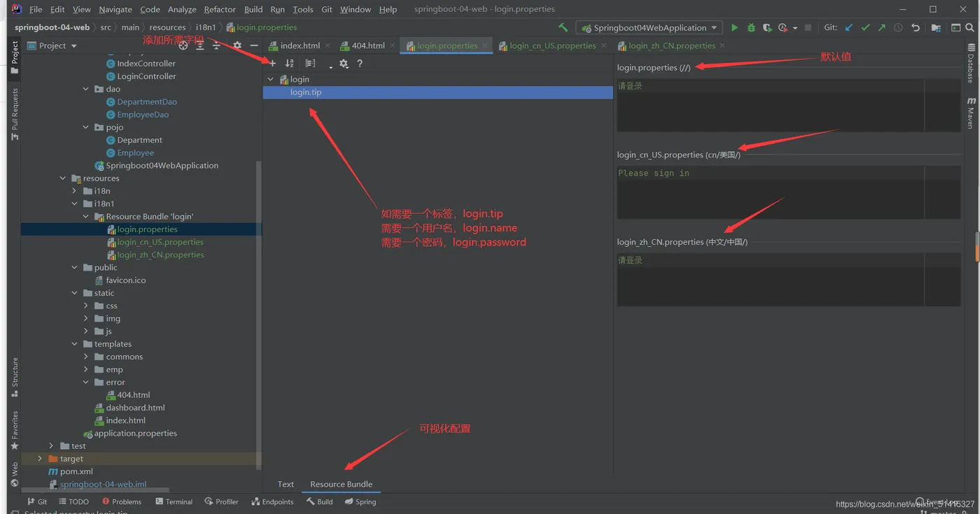Expand the css folder
Viewport: 980px width, 514px height.
click(86, 306)
